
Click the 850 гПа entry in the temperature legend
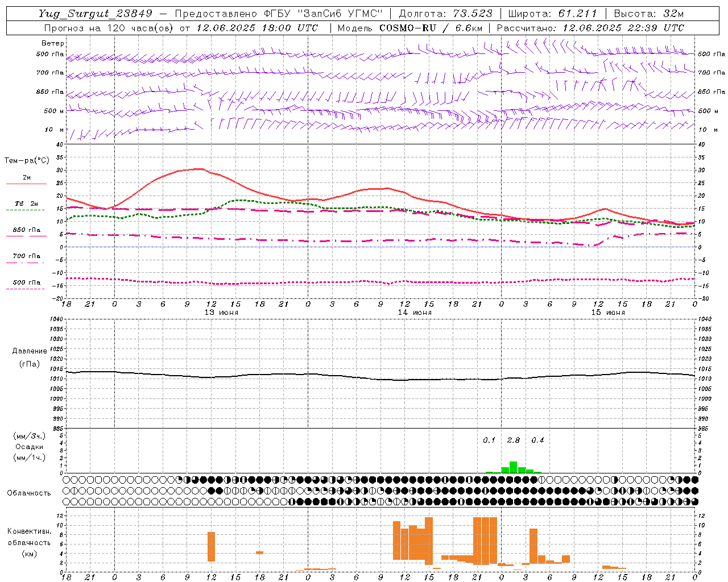coord(26,230)
